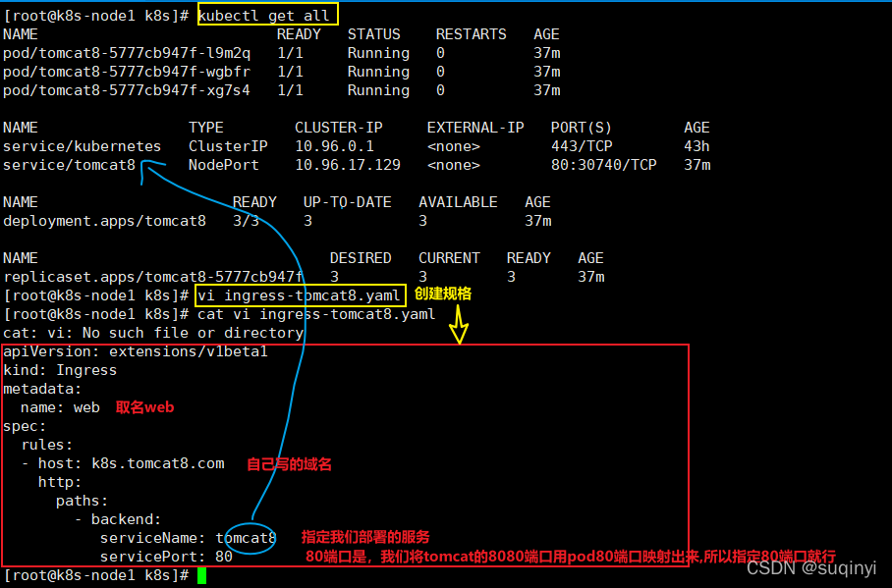The image size is (892, 588).
Task: Click the 'spec:' line
Action: 25,426
